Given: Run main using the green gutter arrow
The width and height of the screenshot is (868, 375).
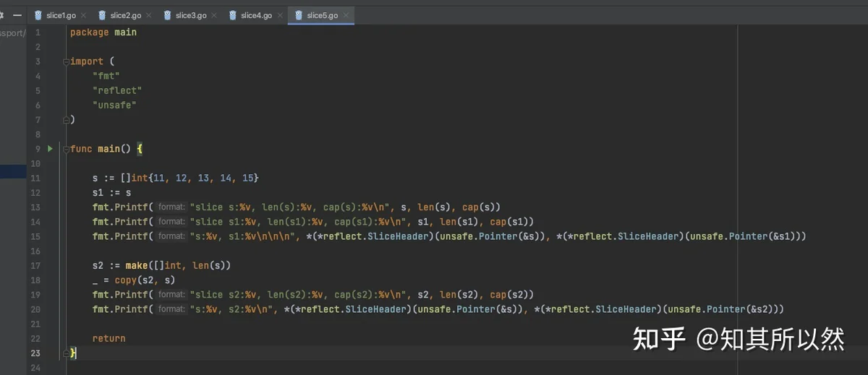Looking at the screenshot, I should 50,149.
